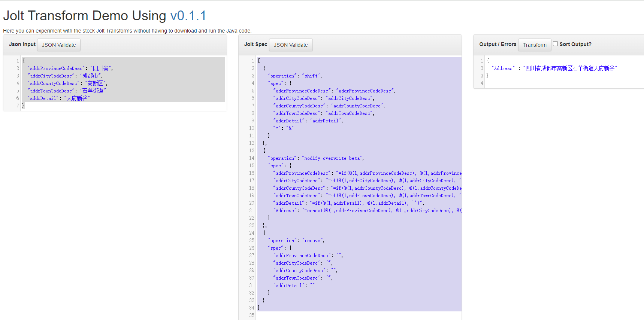Click the modify-overwrite-beta operation line
The image size is (644, 320).
[316, 158]
